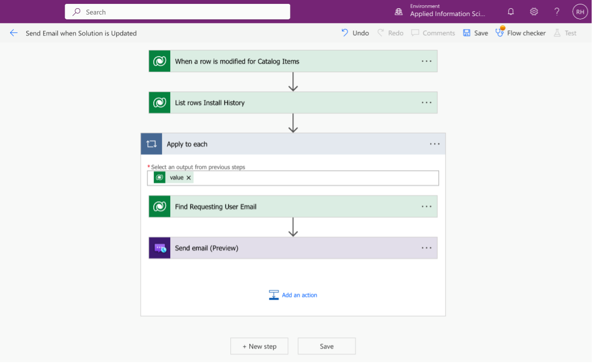The image size is (594, 364).
Task: Open the Comments panel
Action: click(x=433, y=32)
